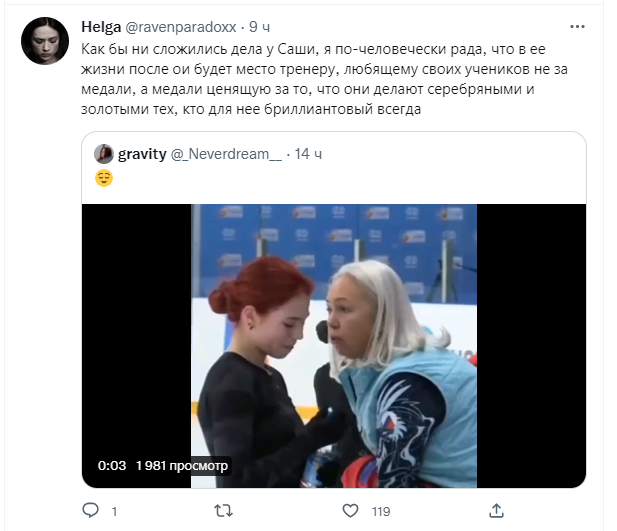View the 1 reply count
617x531 pixels.
114,511
